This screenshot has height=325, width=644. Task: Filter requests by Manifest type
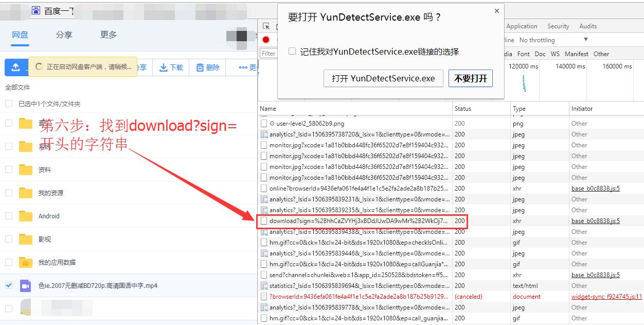tap(577, 54)
